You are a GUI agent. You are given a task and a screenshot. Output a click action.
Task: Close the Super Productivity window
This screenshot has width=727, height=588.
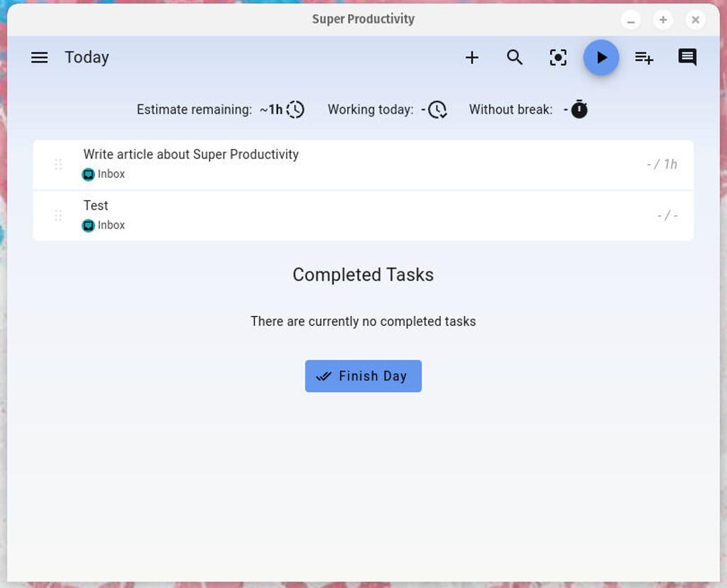tap(696, 20)
